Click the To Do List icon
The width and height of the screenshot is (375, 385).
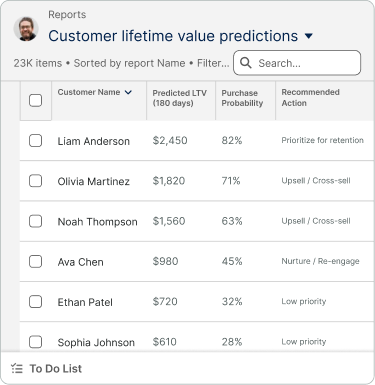pyautogui.click(x=17, y=368)
